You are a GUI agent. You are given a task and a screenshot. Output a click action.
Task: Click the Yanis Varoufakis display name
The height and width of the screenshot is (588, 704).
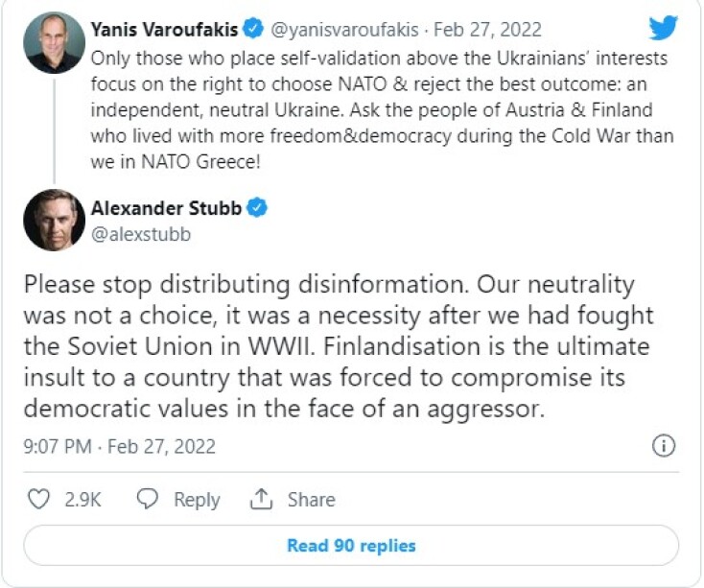click(x=165, y=30)
